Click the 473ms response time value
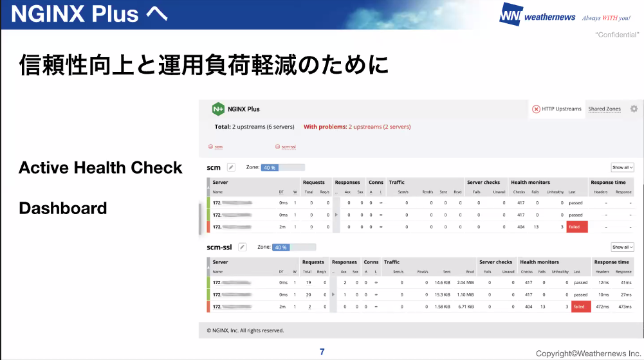Image resolution: width=644 pixels, height=360 pixels. click(625, 307)
